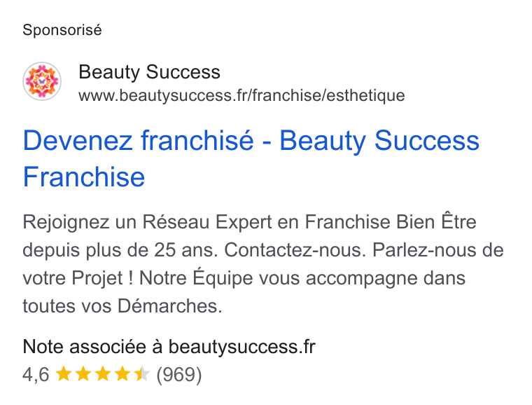
Task: Open the (969) reviews count
Action: click(x=178, y=374)
